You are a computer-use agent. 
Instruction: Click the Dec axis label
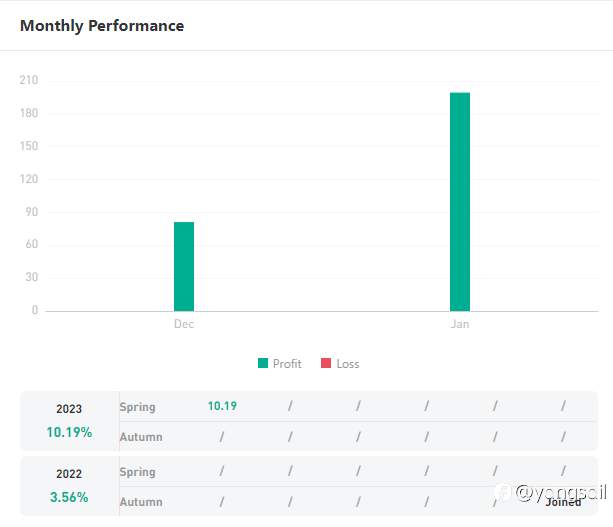[184, 325]
